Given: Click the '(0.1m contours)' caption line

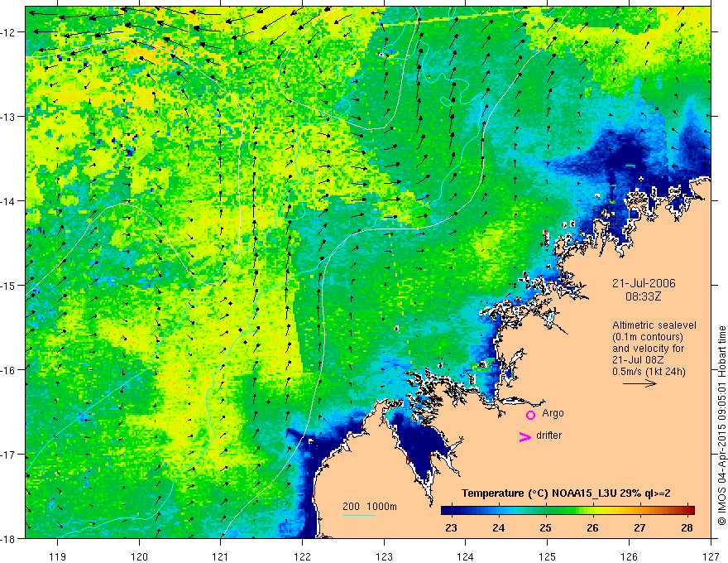Looking at the screenshot, I should (x=648, y=337).
